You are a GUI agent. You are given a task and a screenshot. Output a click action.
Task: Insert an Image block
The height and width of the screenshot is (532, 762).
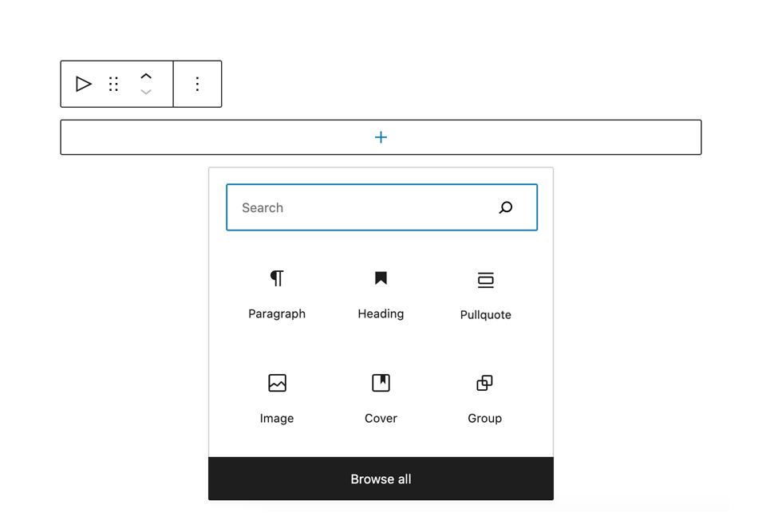[x=277, y=399]
